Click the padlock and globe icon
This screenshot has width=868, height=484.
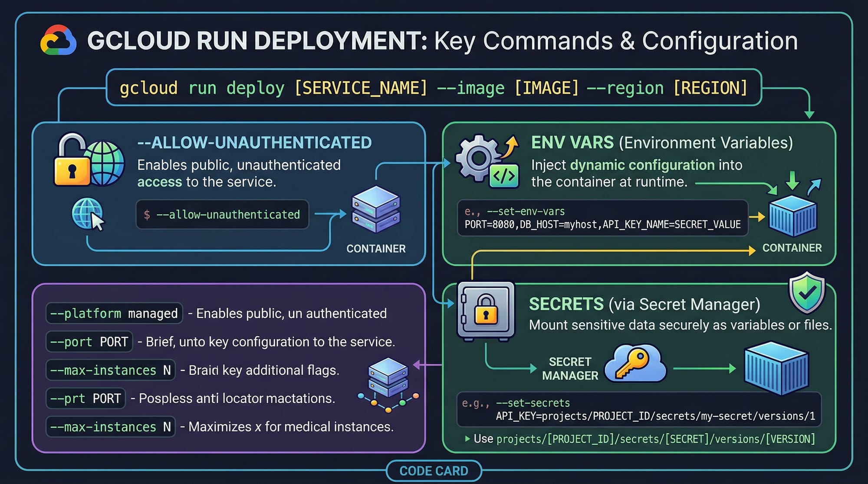(89, 160)
